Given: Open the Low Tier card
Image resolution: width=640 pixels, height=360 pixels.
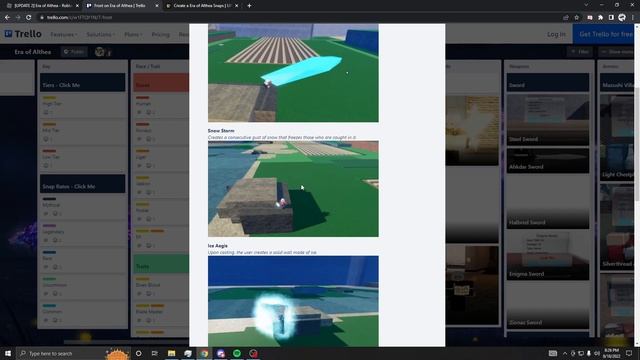Looking at the screenshot, I should click(x=82, y=158).
